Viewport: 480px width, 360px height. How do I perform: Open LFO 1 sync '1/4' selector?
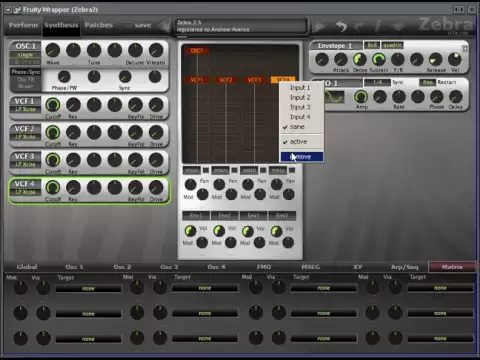tap(377, 82)
